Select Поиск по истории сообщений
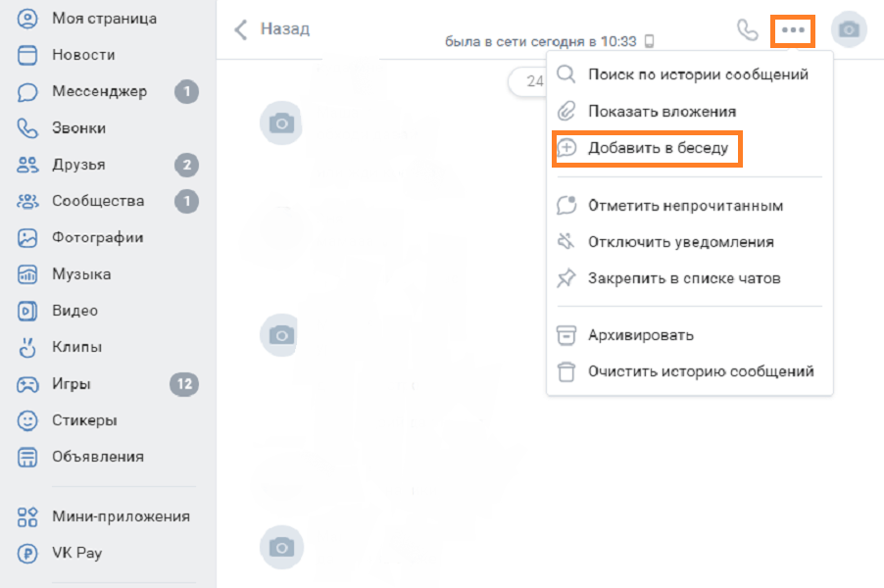Screen dimensions: 884x588 coord(697,74)
